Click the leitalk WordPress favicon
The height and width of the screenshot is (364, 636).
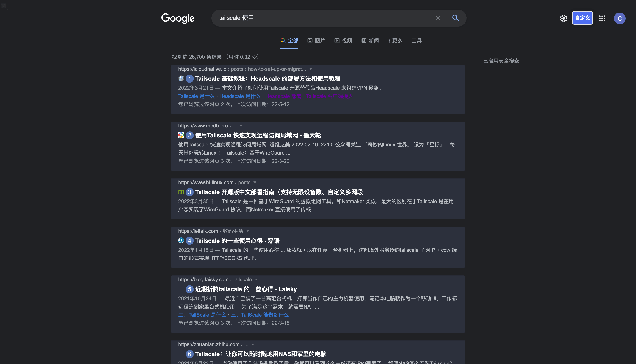181,241
